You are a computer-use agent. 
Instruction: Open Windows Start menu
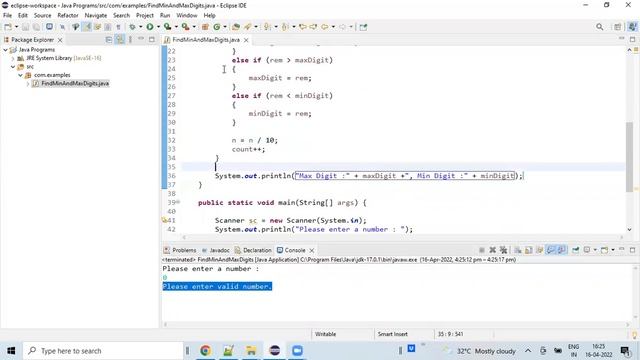pyautogui.click(x=11, y=351)
